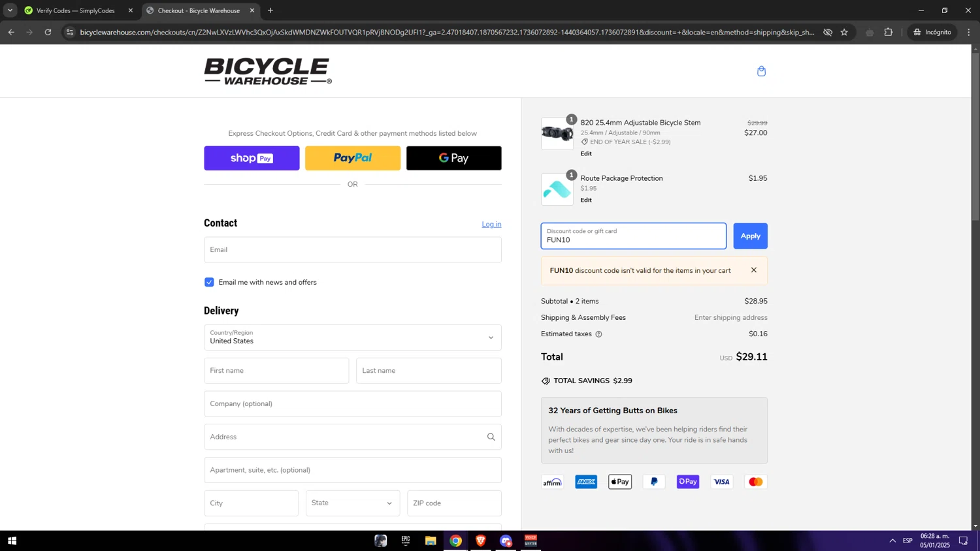
Task: Click the bicycle stem product thumbnail
Action: click(x=557, y=134)
